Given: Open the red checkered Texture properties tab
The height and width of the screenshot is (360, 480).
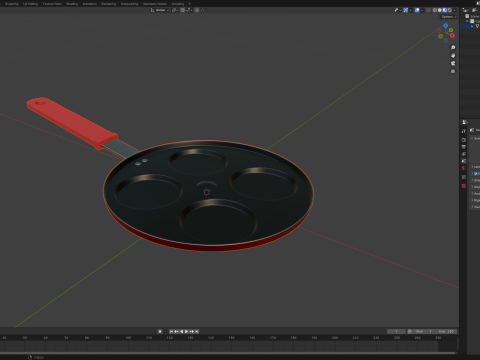Looking at the screenshot, I should 463,186.
